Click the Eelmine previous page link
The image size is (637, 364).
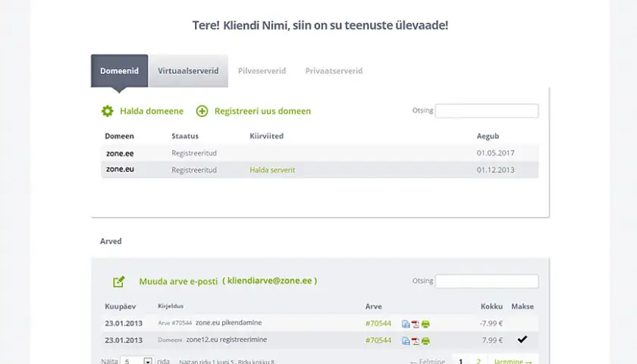pyautogui.click(x=428, y=361)
